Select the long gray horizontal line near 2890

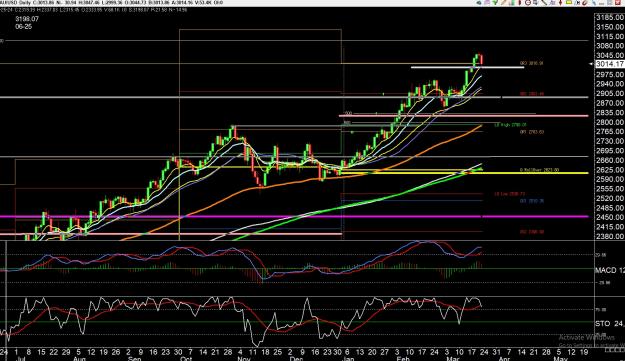(294, 97)
